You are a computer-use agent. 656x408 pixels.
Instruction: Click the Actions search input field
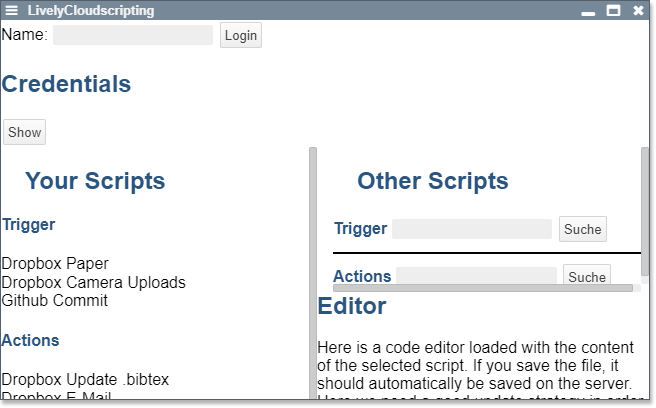476,276
